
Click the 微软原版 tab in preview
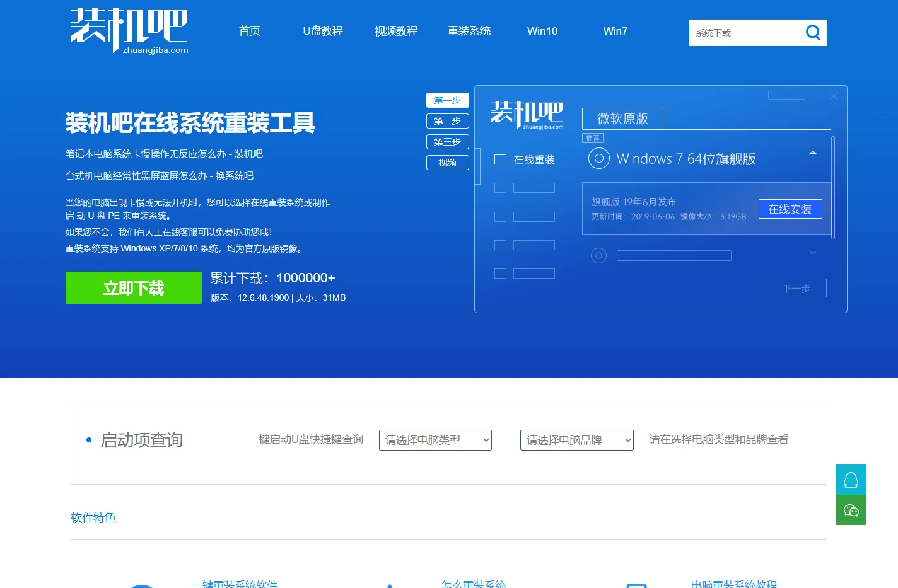coord(622,118)
